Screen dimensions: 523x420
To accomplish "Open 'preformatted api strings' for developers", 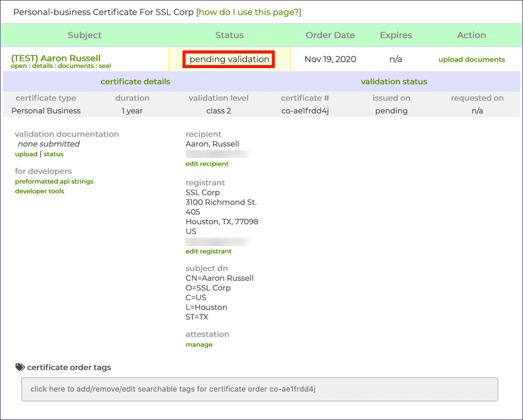I will coord(54,181).
